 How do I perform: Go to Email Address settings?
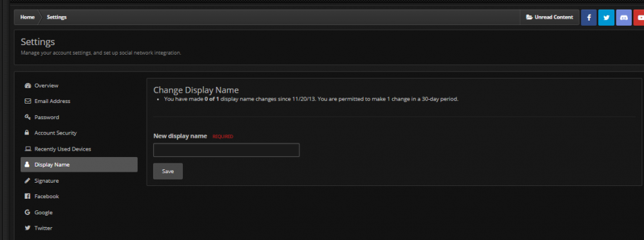click(79, 101)
